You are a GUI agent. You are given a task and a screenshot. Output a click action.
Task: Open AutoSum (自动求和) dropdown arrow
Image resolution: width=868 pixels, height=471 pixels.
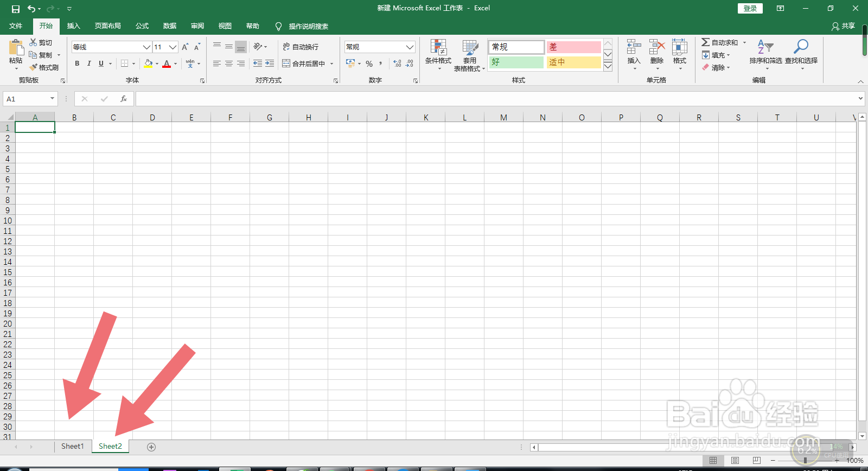pos(744,42)
